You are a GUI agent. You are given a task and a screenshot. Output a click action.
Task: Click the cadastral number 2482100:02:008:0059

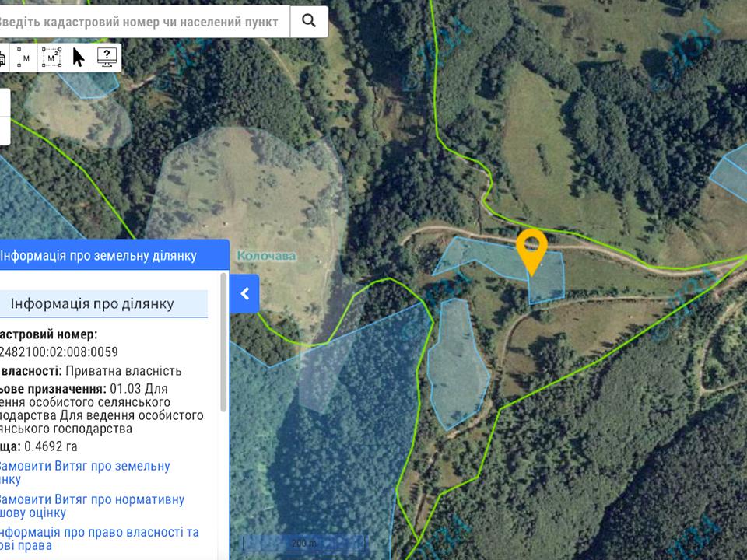click(x=58, y=352)
